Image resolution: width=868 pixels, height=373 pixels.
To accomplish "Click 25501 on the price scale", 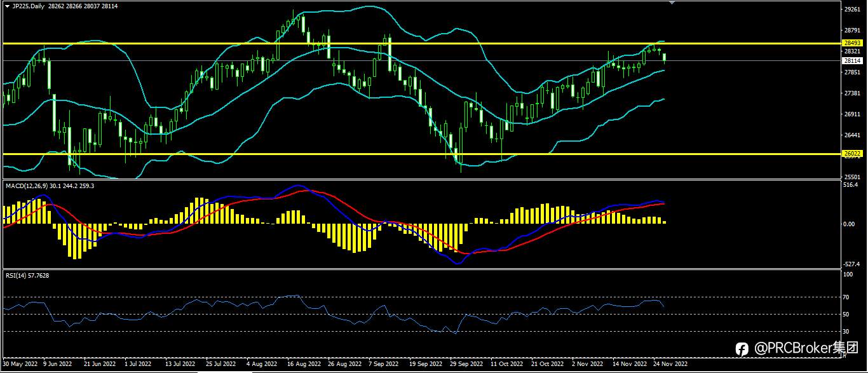I will (x=852, y=177).
